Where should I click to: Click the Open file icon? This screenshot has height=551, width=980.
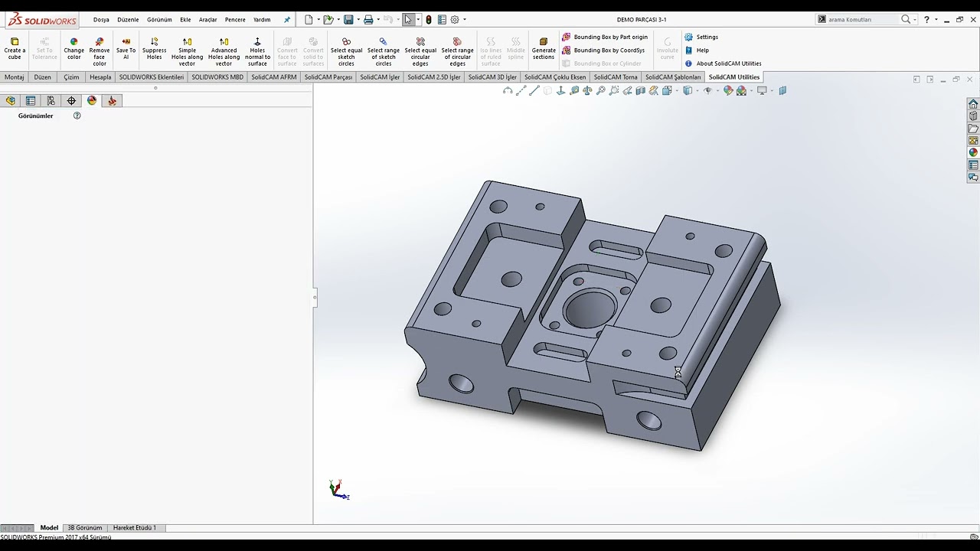(x=328, y=20)
